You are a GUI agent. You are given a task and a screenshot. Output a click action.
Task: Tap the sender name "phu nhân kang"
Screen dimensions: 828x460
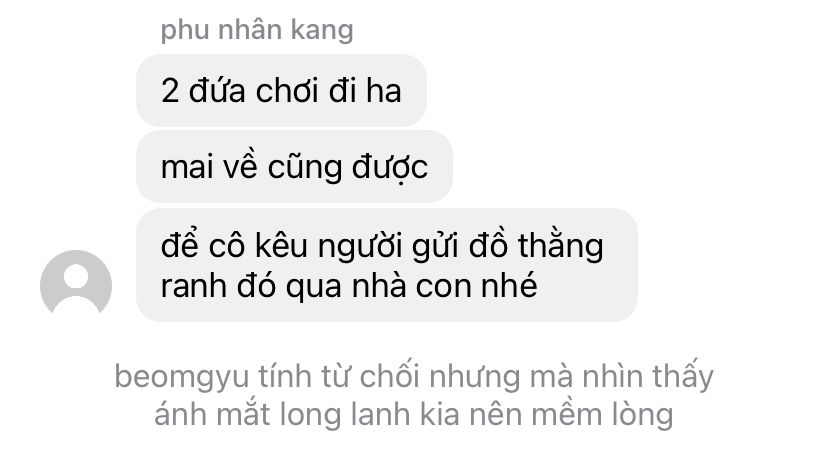pyautogui.click(x=257, y=30)
